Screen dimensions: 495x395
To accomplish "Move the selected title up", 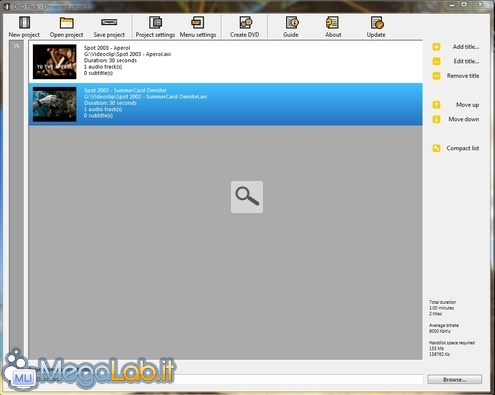I will point(456,105).
